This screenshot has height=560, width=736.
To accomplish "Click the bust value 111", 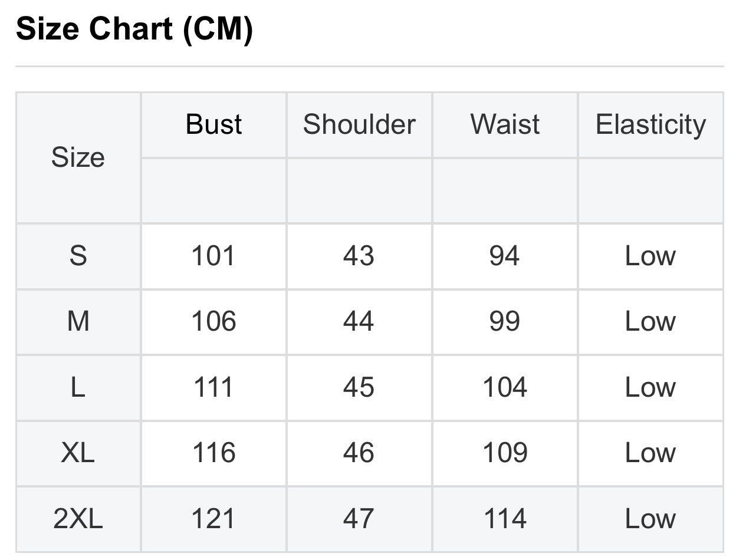I will pos(213,388).
